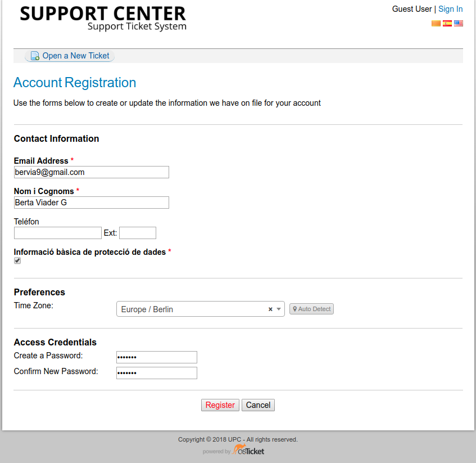Open the Sign In link
The image size is (476, 463).
(450, 9)
